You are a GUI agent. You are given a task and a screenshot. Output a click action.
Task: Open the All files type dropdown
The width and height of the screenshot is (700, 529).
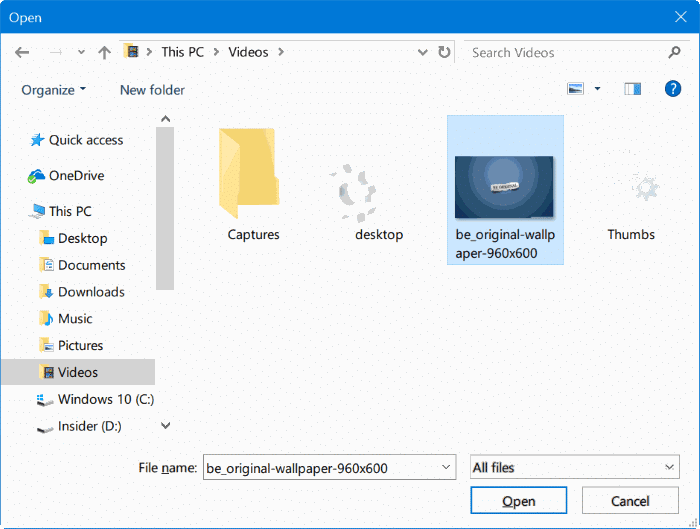point(575,467)
